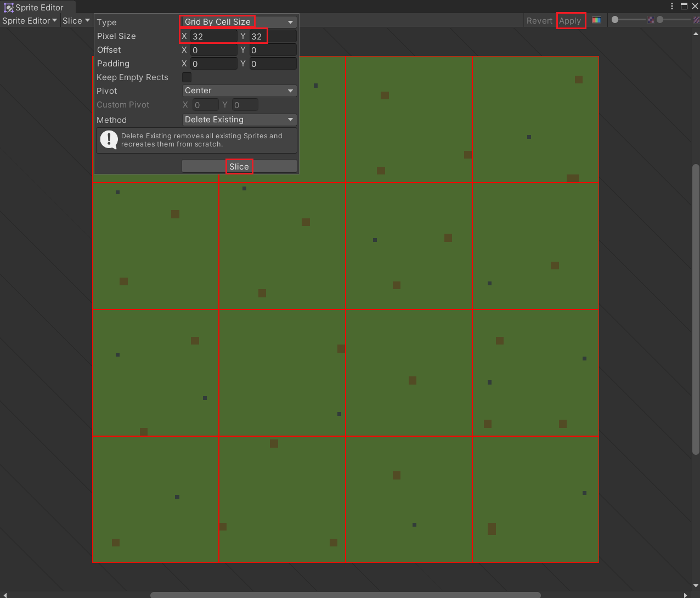Click the vertical scrollbar thumb
This screenshot has height=598, width=700.
click(696, 309)
